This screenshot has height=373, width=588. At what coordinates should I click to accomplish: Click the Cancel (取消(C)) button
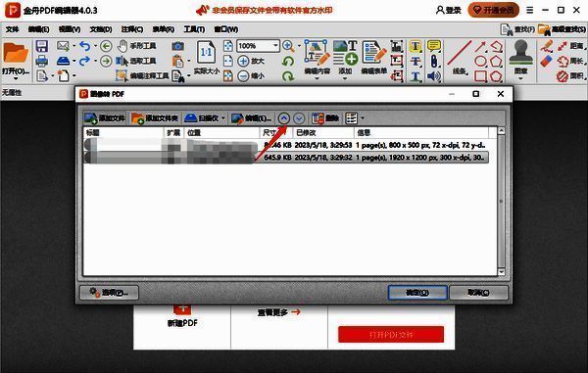click(x=478, y=293)
